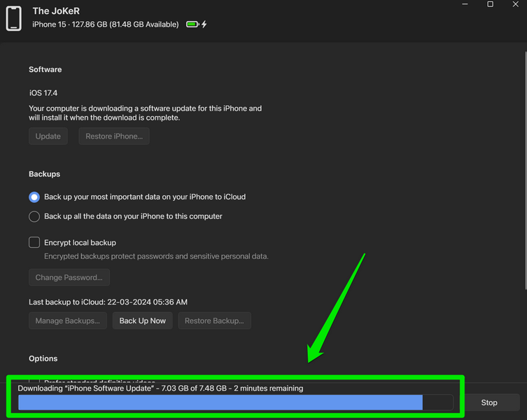Click the vertical scrollbar on the right
527x420 pixels.
[x=524, y=175]
